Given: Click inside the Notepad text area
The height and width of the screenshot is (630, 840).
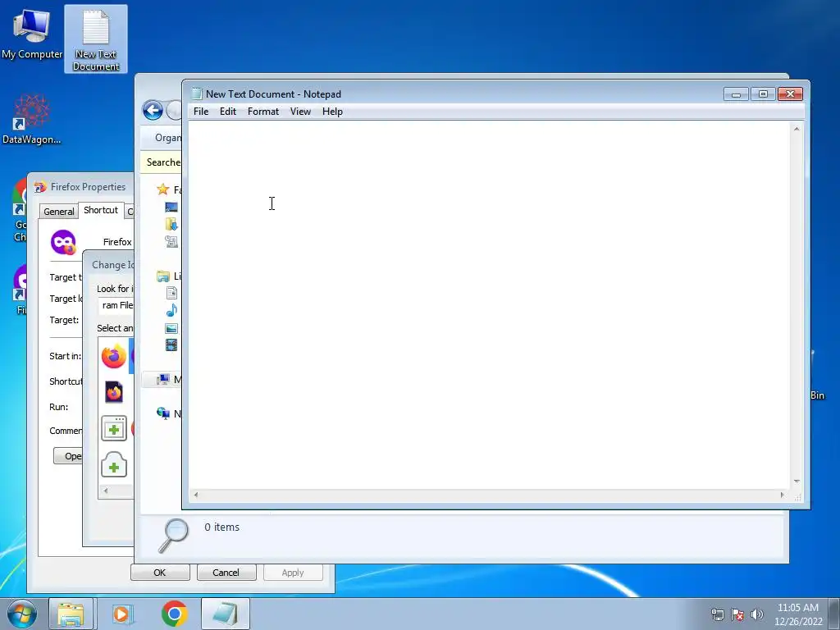Looking at the screenshot, I should 489,304.
